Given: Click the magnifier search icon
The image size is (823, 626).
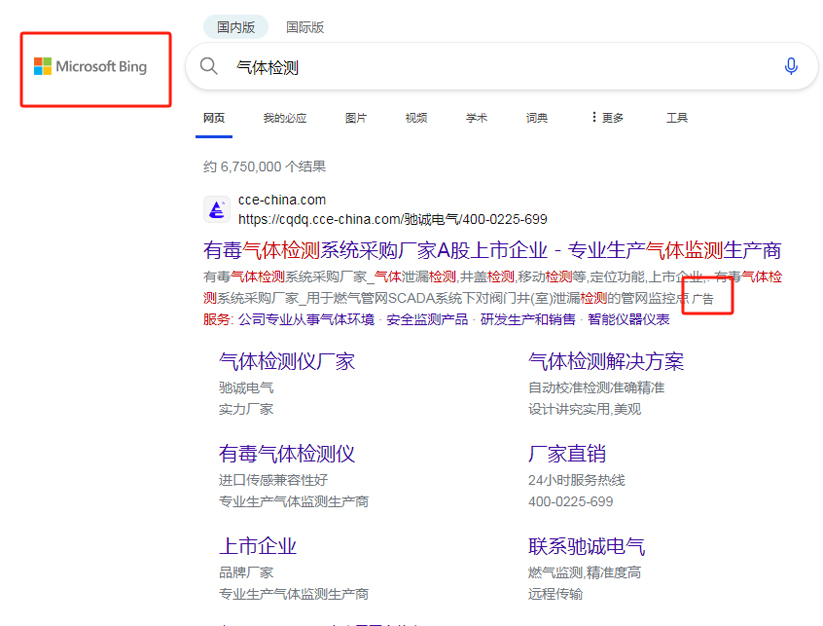Looking at the screenshot, I should (209, 67).
